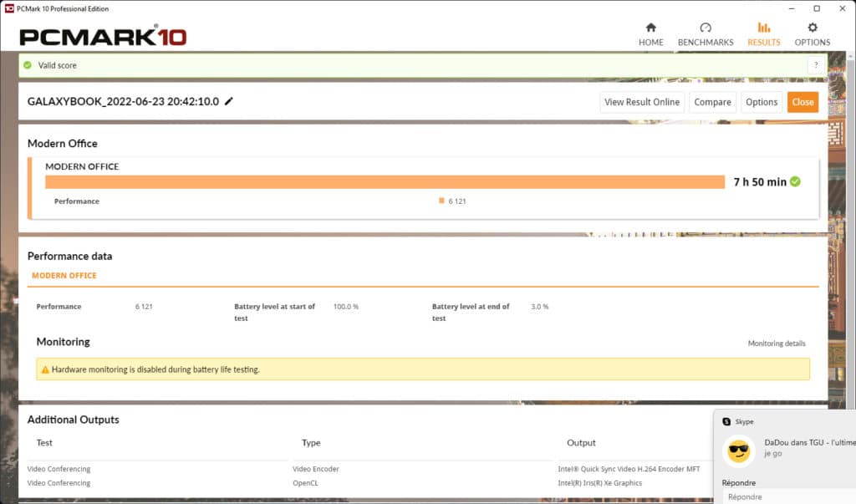856x504 pixels.
Task: Click Intel(R) Iris(R) Xe Graphics output cell
Action: (599, 483)
